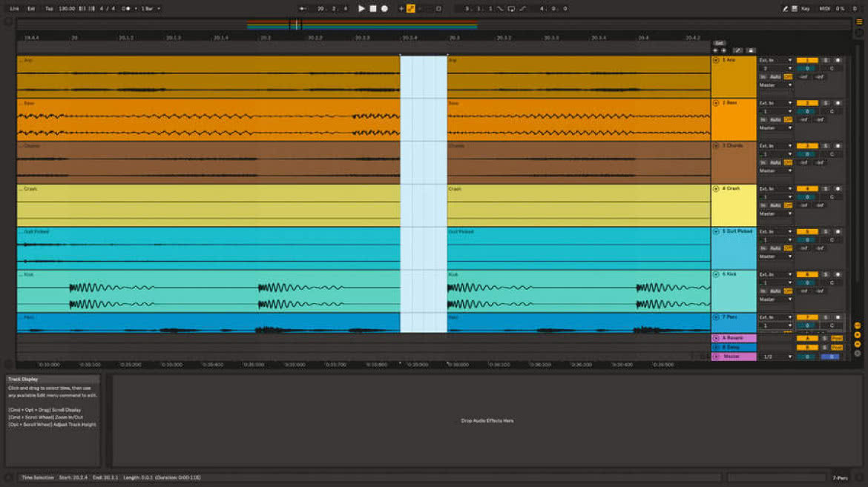Viewport: 868px width, 487px height.
Task: Toggle track activator for 5 Guit Picked
Action: (807, 231)
